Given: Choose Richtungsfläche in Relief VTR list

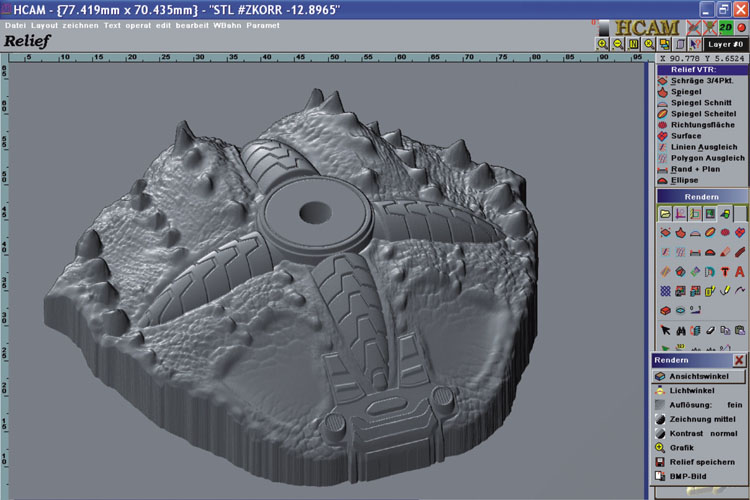Looking at the screenshot, I should [x=701, y=124].
